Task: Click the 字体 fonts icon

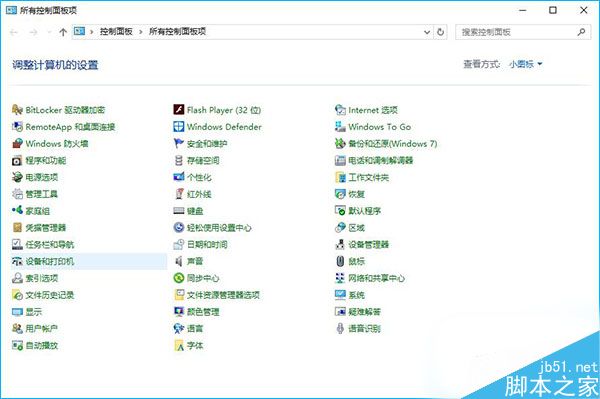Action: click(179, 345)
